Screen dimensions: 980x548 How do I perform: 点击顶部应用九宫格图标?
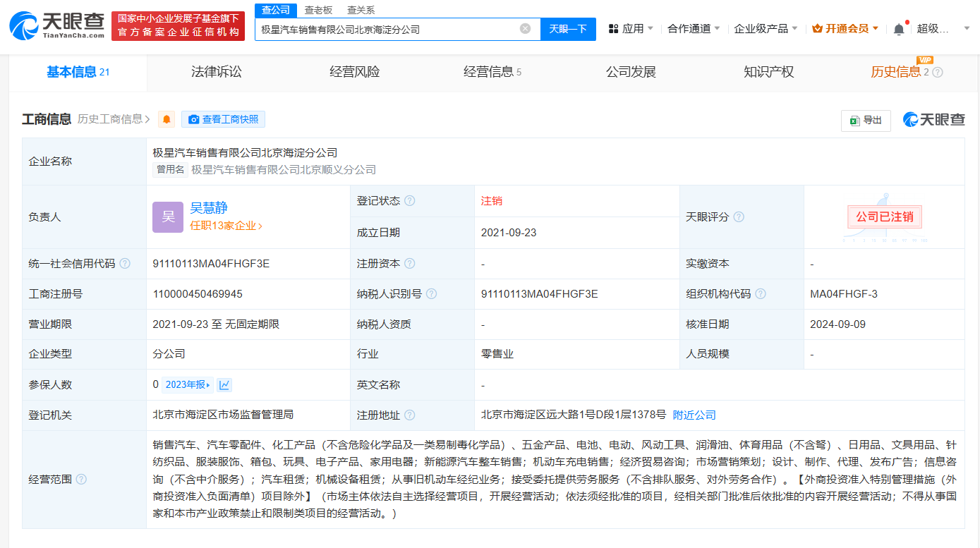(615, 28)
